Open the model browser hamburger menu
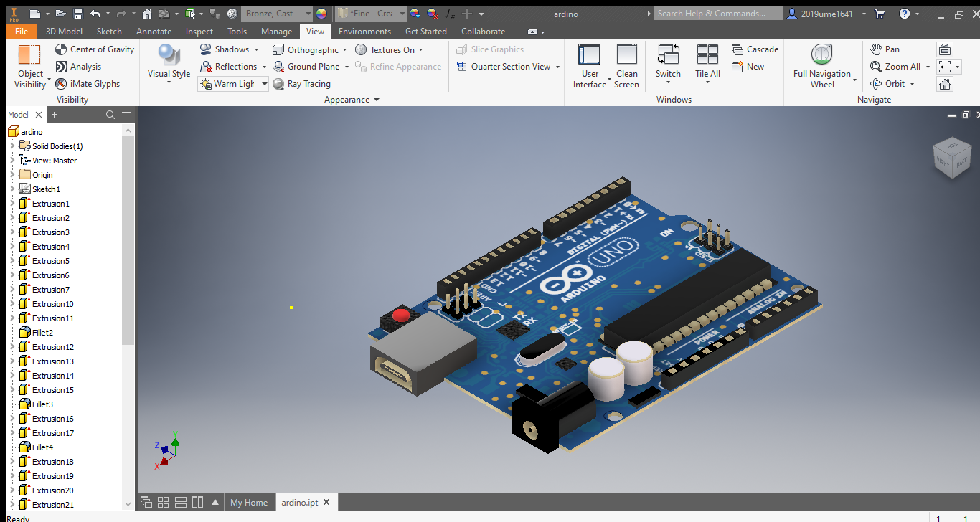Screen dimensions: 980x522 tap(126, 115)
